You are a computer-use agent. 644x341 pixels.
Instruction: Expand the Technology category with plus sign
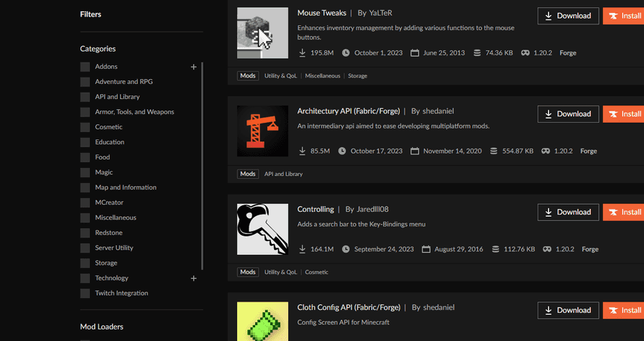pyautogui.click(x=193, y=278)
